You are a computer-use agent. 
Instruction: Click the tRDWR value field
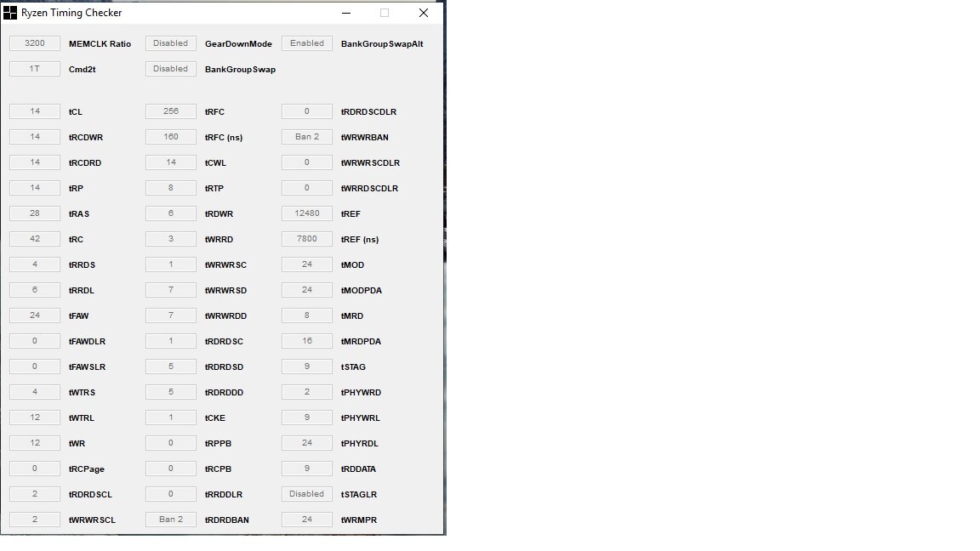171,213
